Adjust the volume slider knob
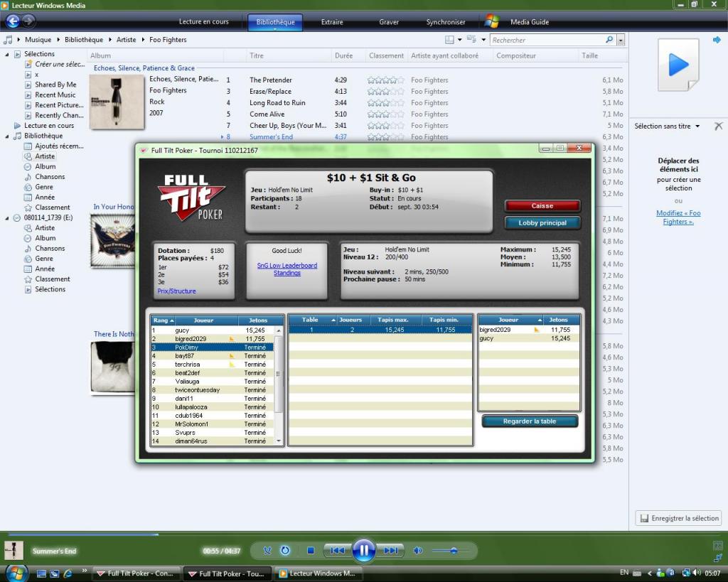The image size is (728, 582). point(454,551)
